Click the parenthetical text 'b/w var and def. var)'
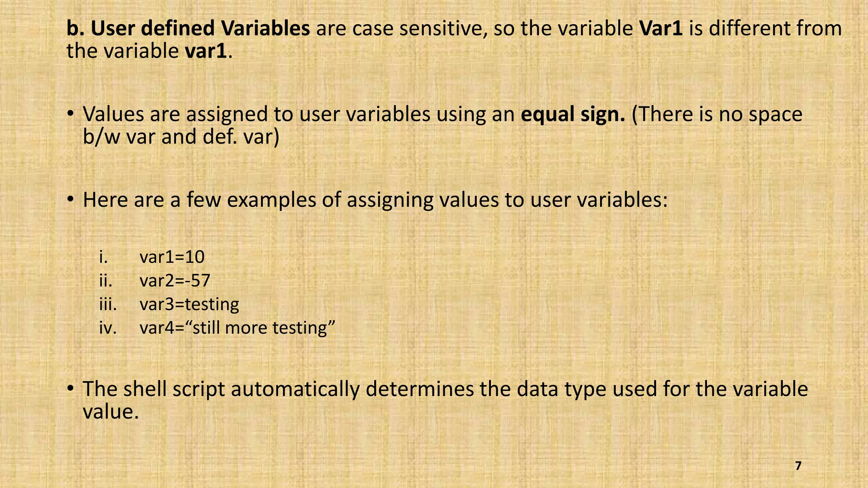868x488 pixels. click(181, 137)
